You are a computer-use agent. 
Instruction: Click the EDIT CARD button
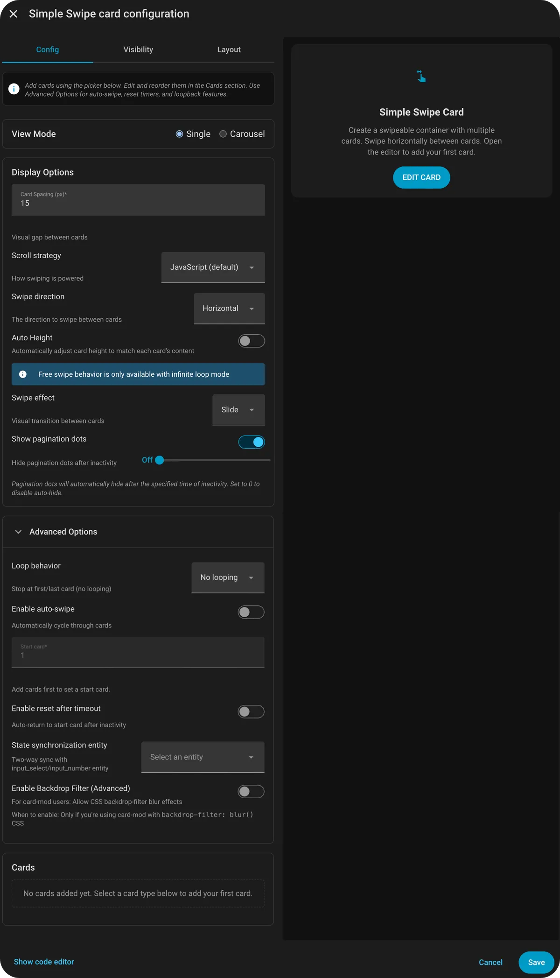pyautogui.click(x=421, y=177)
